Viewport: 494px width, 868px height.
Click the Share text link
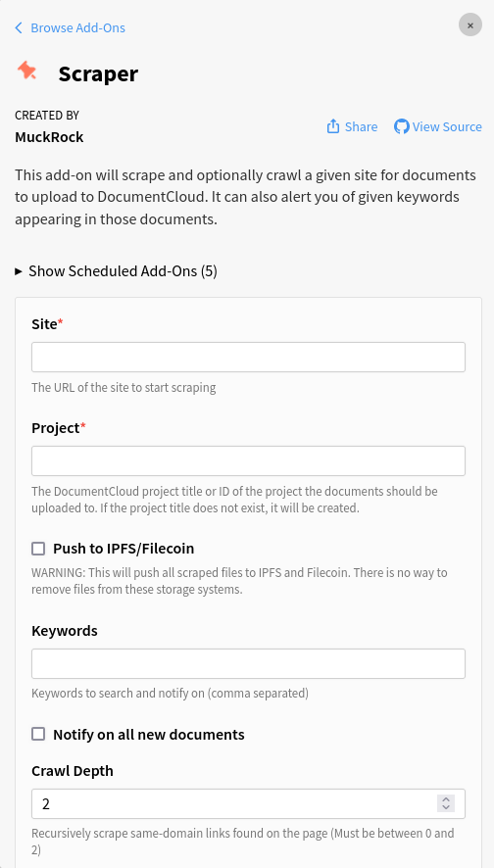tap(361, 126)
